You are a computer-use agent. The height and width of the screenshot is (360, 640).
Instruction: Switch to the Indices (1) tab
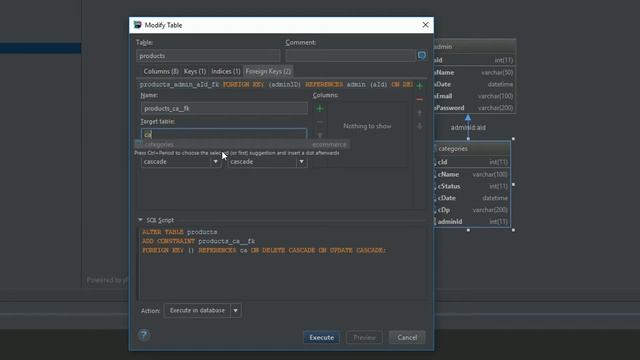pyautogui.click(x=226, y=71)
